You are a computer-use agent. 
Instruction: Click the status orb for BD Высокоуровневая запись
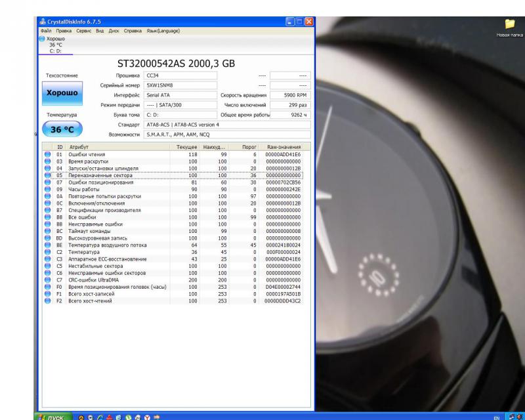(x=47, y=238)
